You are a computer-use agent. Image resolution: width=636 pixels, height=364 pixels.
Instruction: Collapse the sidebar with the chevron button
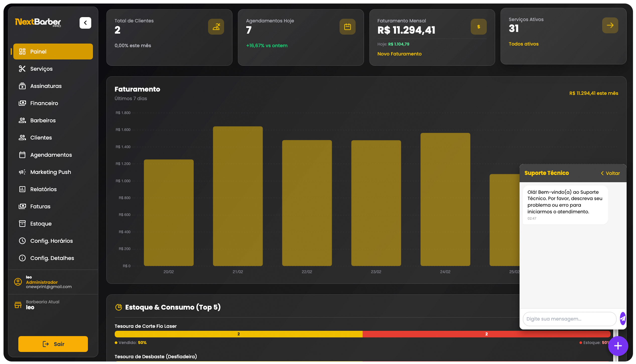tap(85, 23)
